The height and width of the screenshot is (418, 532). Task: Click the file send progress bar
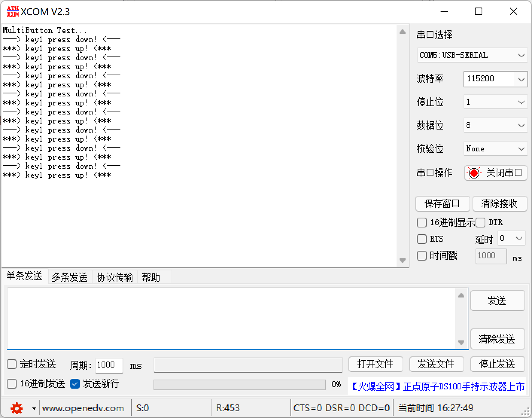click(240, 384)
